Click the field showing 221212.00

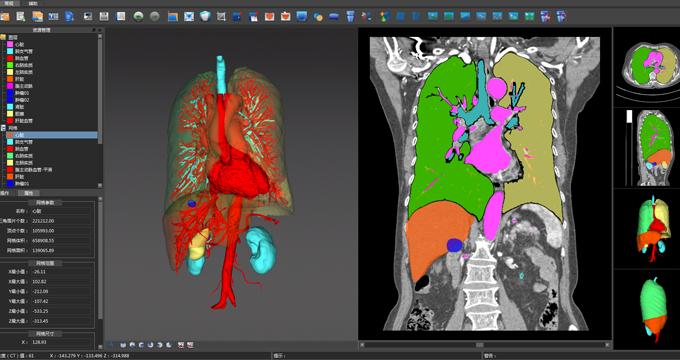click(x=61, y=221)
